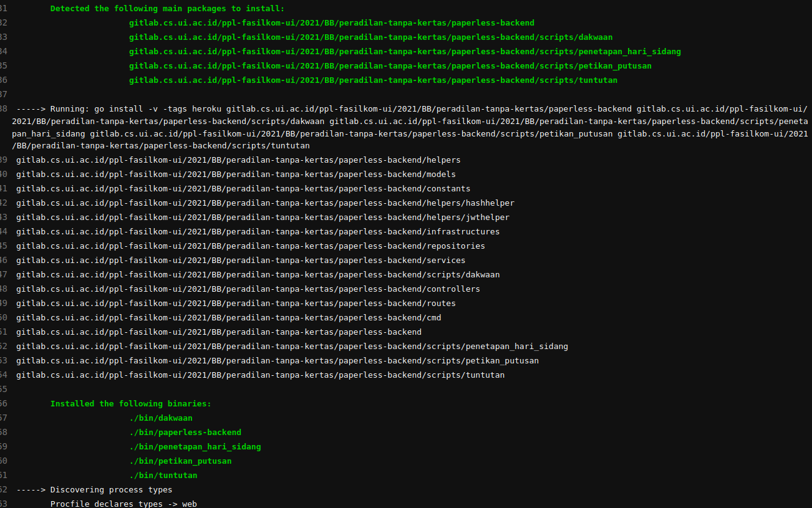The image size is (812, 508).
Task: Click the green scripts/dakwaan package line
Action: pos(371,37)
